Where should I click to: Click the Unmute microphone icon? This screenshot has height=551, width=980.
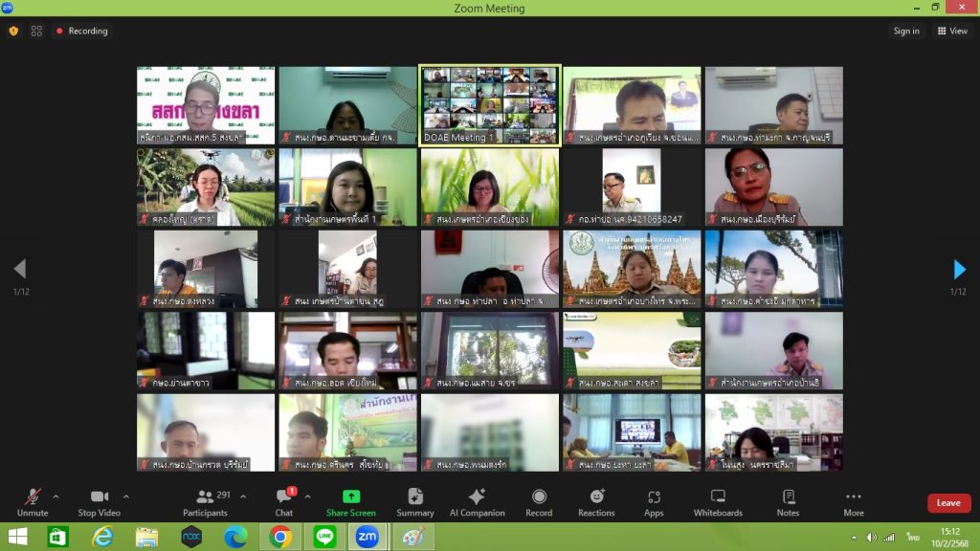(33, 496)
